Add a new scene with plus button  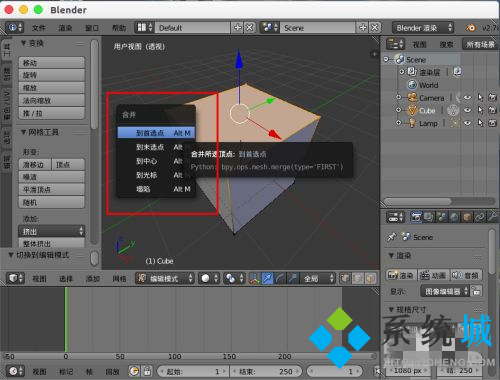pos(363,27)
